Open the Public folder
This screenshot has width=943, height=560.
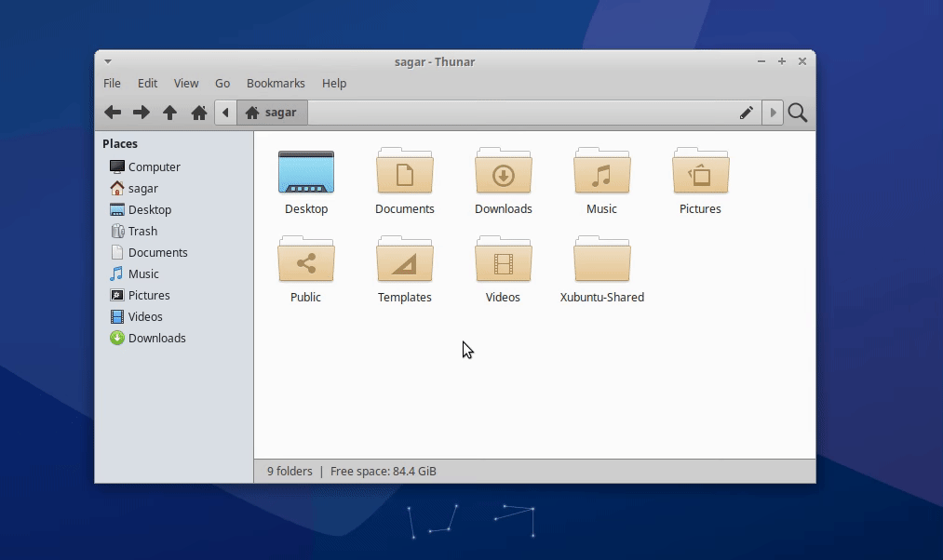(305, 261)
